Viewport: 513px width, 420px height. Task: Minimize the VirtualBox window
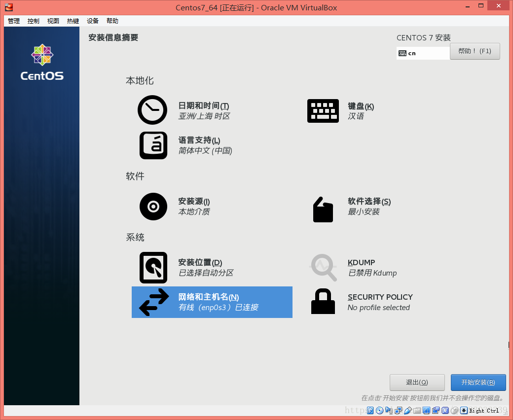468,6
